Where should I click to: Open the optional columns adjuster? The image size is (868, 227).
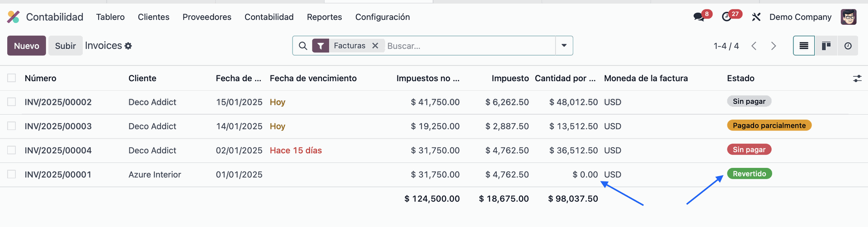[x=857, y=79]
